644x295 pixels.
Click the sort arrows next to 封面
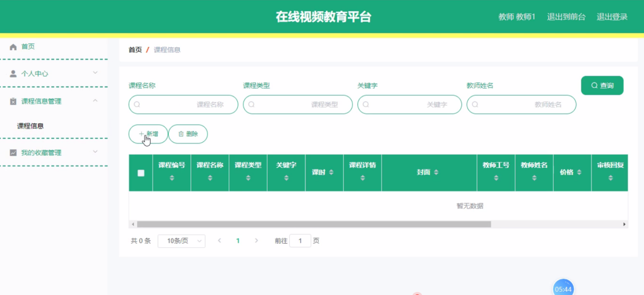pyautogui.click(x=436, y=172)
